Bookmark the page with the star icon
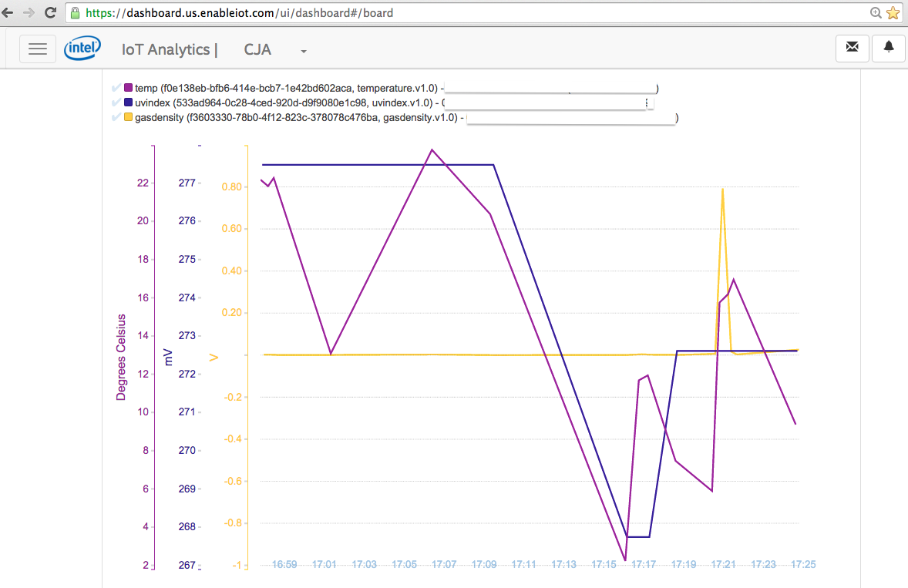908x588 pixels. [893, 12]
